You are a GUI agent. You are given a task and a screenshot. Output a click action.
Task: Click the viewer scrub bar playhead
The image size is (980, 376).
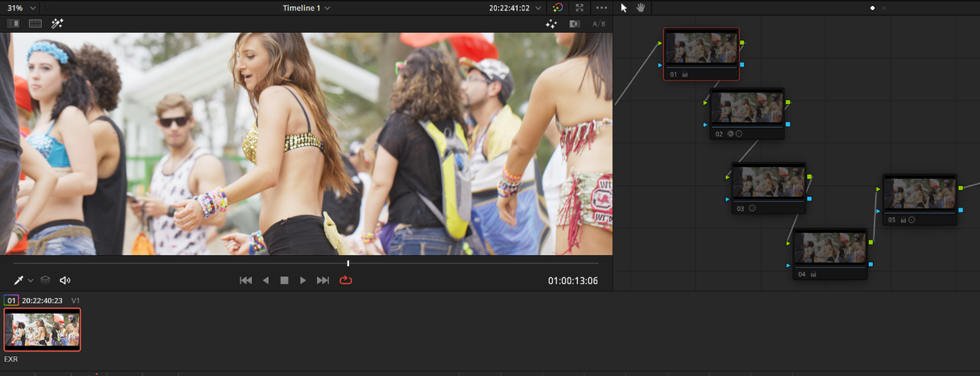348,263
